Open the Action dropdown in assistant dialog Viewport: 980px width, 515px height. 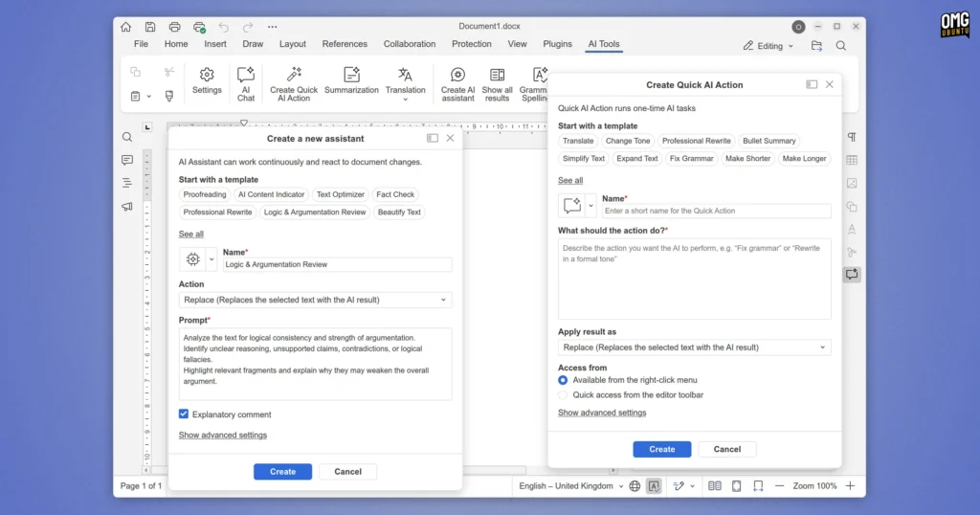click(x=315, y=300)
